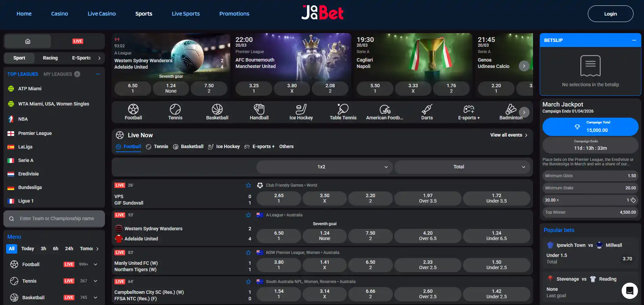The height and width of the screenshot is (305, 644).
Task: Focus the team or championship search field
Action: pyautogui.click(x=54, y=219)
